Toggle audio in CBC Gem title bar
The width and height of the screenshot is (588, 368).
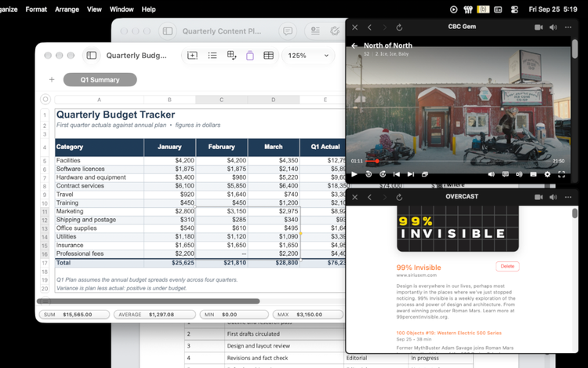pyautogui.click(x=554, y=27)
